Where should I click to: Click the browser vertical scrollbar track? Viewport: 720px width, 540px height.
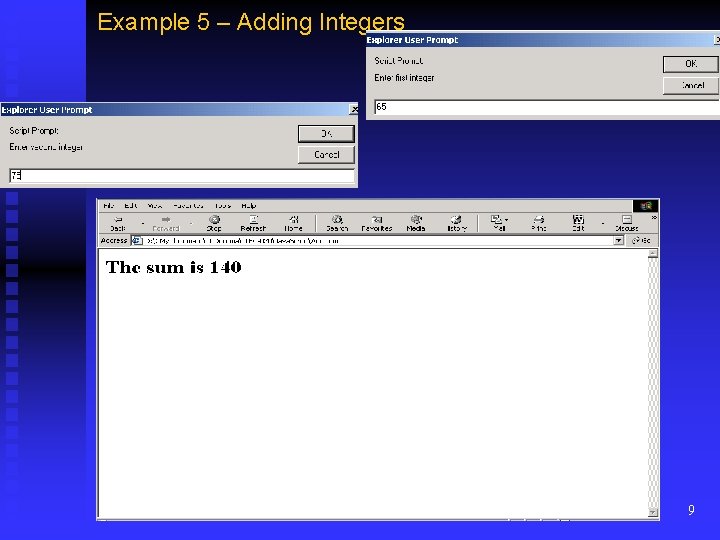pos(652,383)
